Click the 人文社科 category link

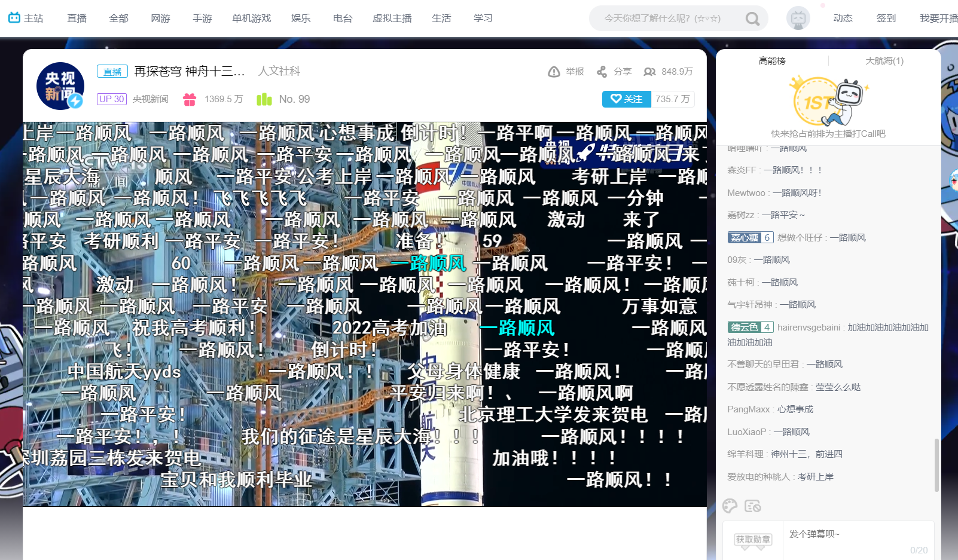279,71
